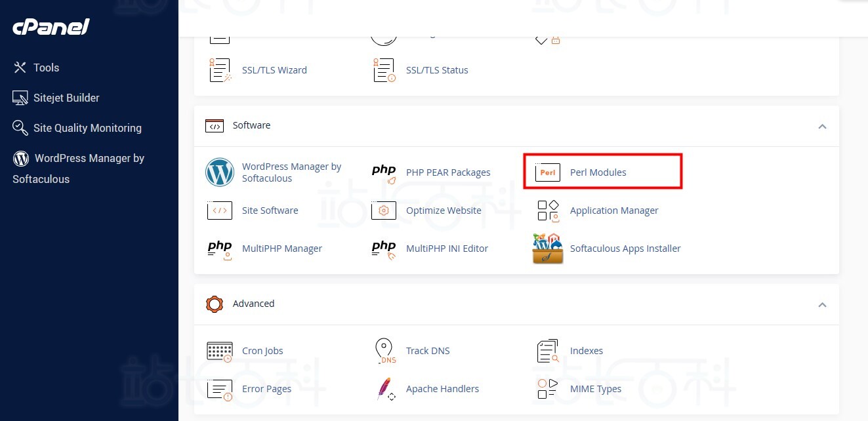The width and height of the screenshot is (868, 421).
Task: Open WordPress Manager by Softaculous in sidebar
Action: click(78, 169)
